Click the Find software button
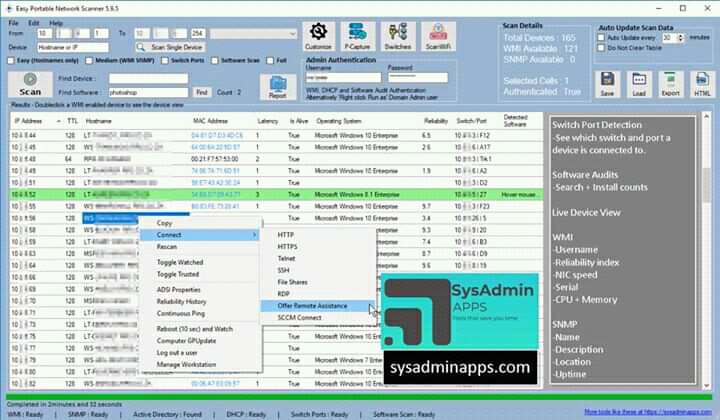720x420 pixels. pyautogui.click(x=202, y=92)
